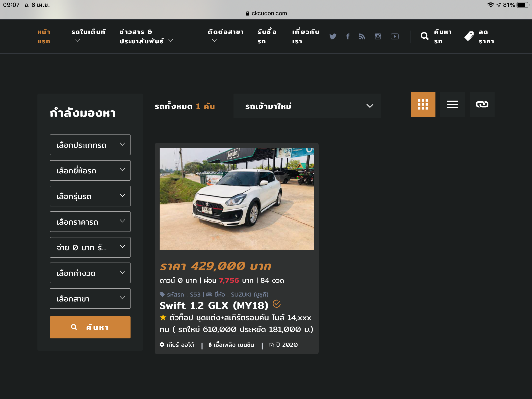Viewport: 532px width, 399px height.
Task: Switch to list view layout
Action: click(452, 104)
